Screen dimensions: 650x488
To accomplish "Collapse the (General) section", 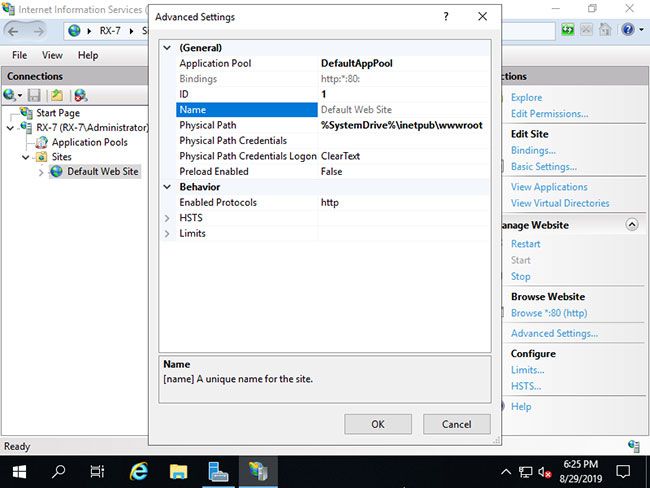I will pos(167,48).
